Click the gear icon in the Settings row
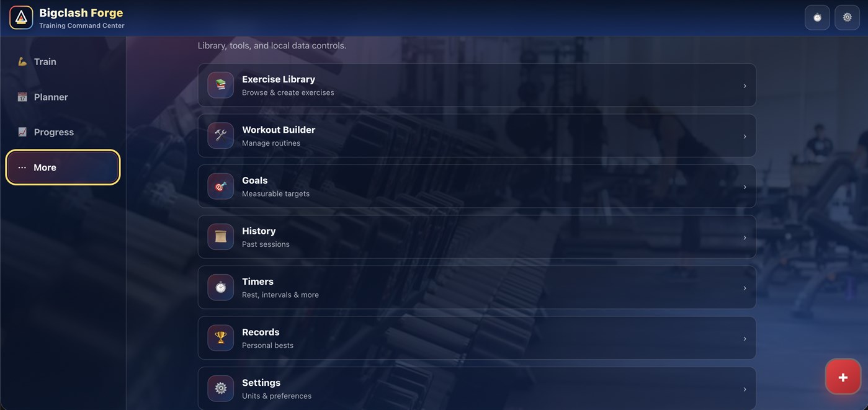 220,388
